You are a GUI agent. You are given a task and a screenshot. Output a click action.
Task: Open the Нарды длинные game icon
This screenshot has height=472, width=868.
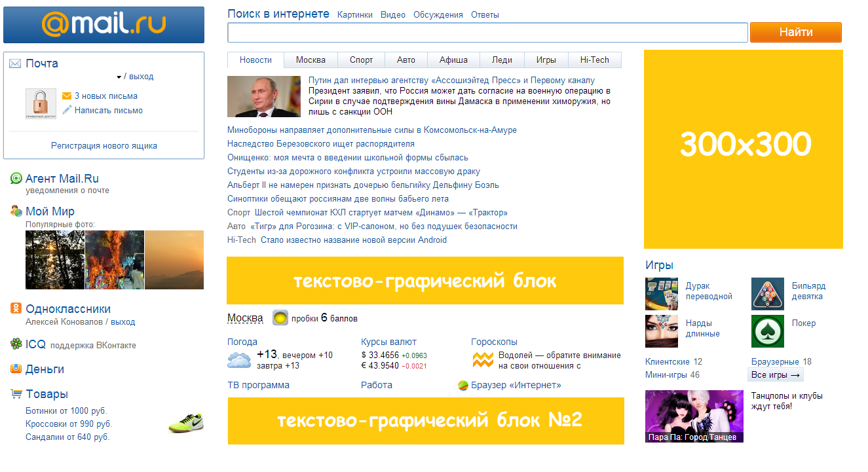pos(662,331)
